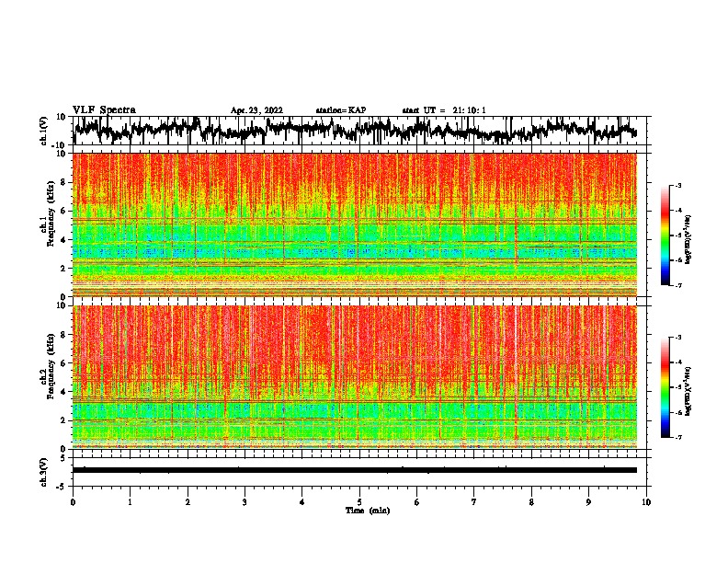The width and height of the screenshot is (728, 563).
Task: Click the "8" kHz tick of ch.2 spectrogram
Action: coord(65,335)
